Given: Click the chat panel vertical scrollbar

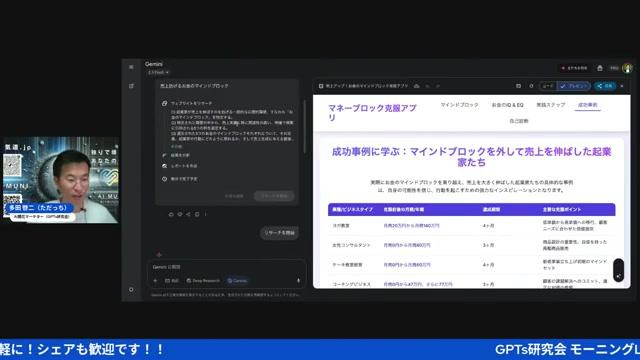Looking at the screenshot, I should point(304,127).
